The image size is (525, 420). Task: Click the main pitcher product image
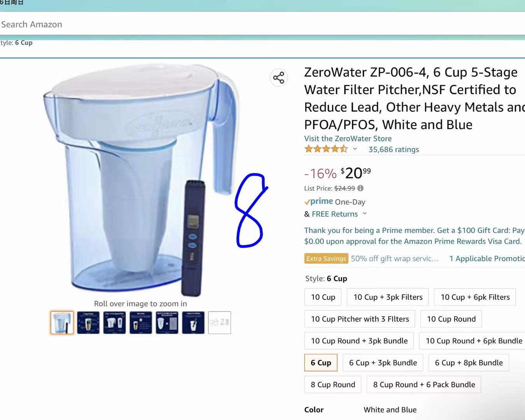tap(140, 179)
